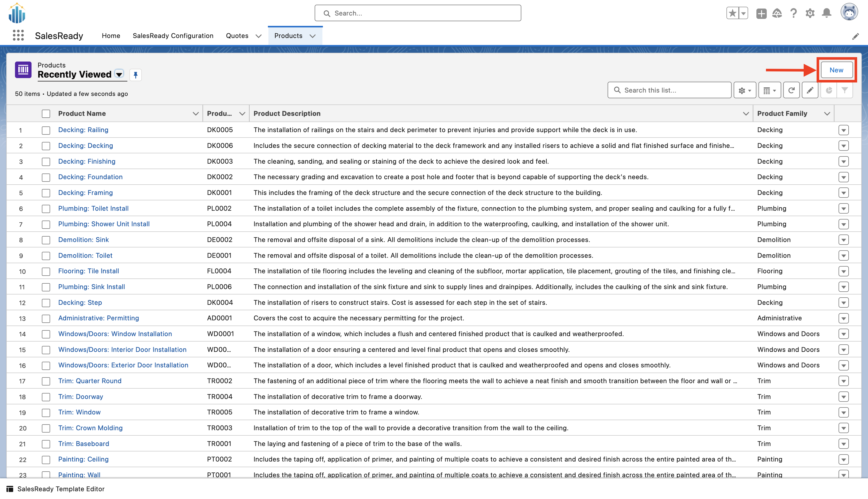This screenshot has height=499, width=868.
Task: Click the New button
Action: (x=836, y=70)
